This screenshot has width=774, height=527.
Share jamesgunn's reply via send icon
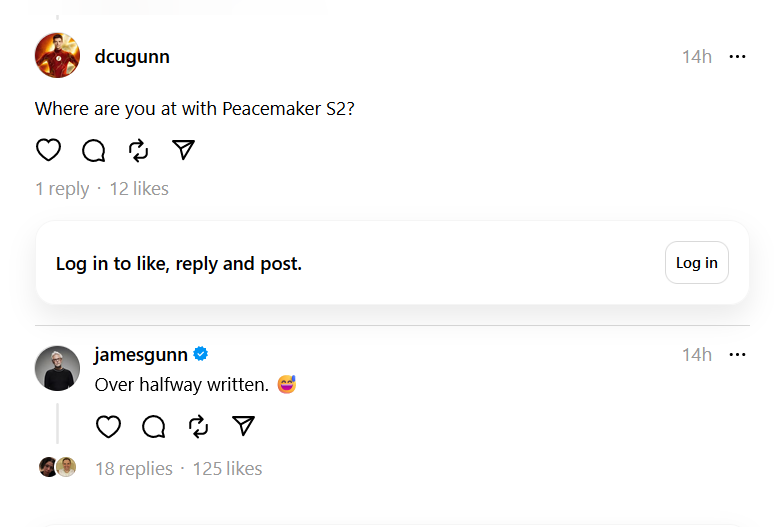click(x=243, y=427)
